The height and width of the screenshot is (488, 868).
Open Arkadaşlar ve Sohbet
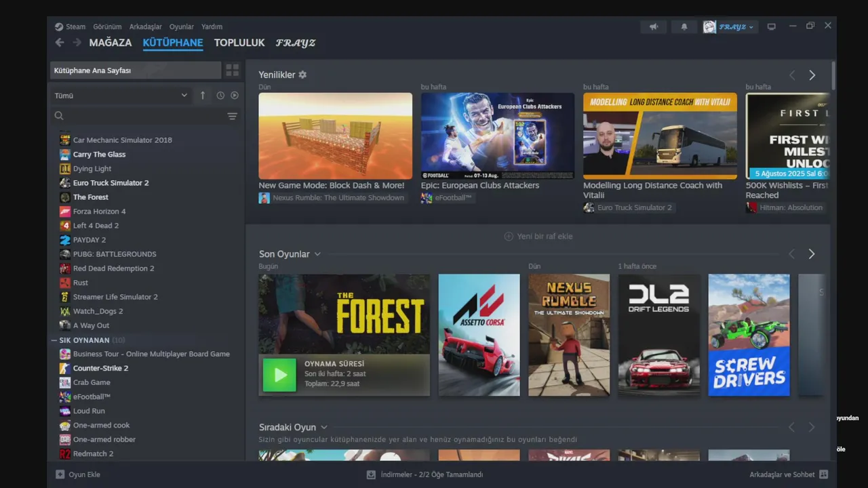782,474
